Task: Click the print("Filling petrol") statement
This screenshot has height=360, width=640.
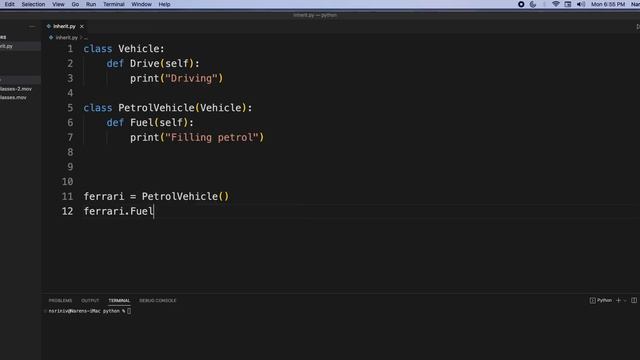Action: click(x=197, y=137)
